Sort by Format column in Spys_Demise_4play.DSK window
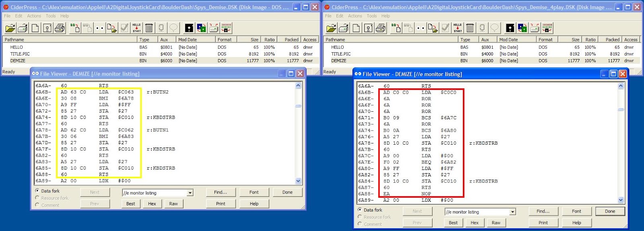 pos(547,39)
